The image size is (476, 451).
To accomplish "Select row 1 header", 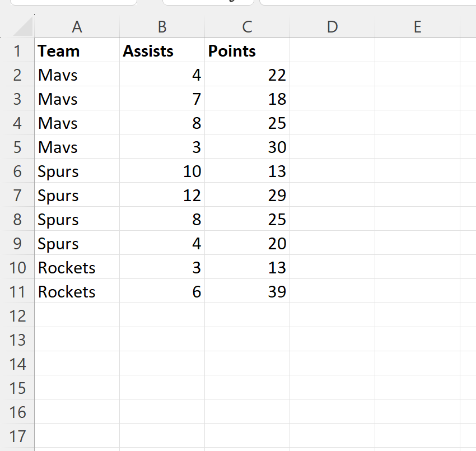I will tap(17, 51).
